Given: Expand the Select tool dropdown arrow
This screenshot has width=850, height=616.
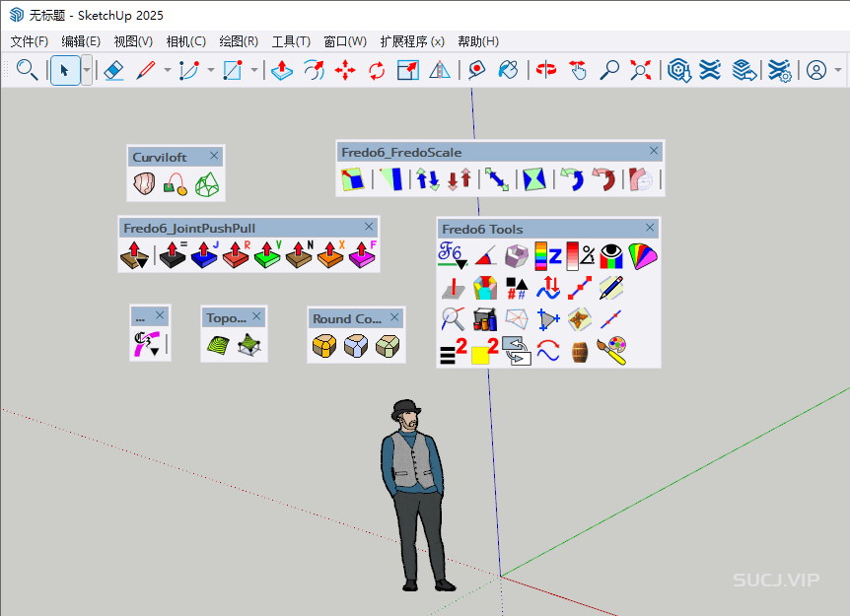Looking at the screenshot, I should tap(86, 70).
